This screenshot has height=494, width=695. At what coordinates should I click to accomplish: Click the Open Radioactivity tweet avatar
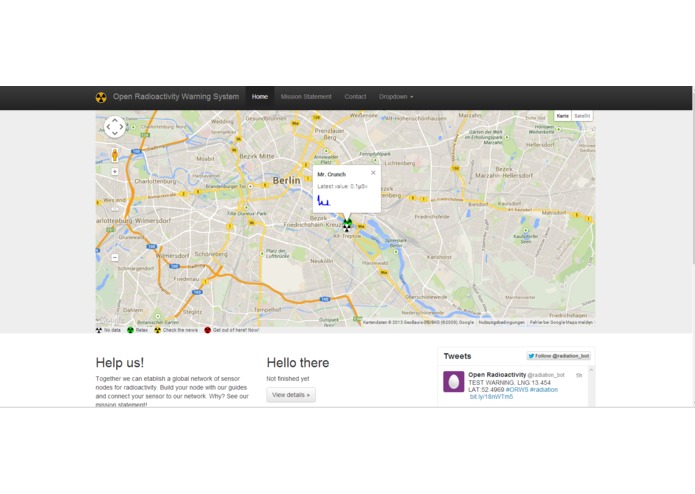(453, 381)
